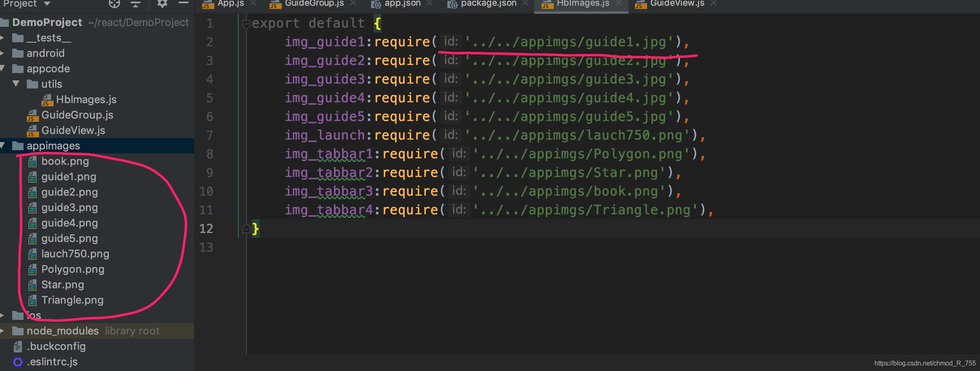Screen dimensions: 980x371
Task: Click the Triangle.png image file icon
Action: tap(32, 301)
